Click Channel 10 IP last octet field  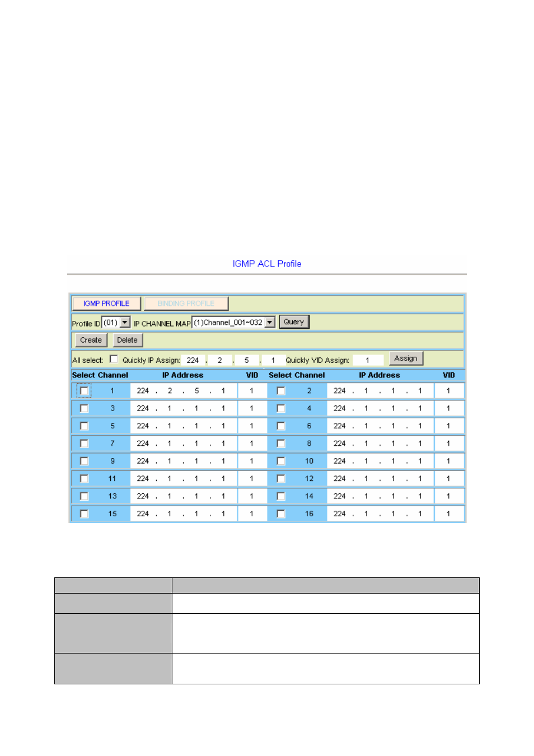click(420, 461)
